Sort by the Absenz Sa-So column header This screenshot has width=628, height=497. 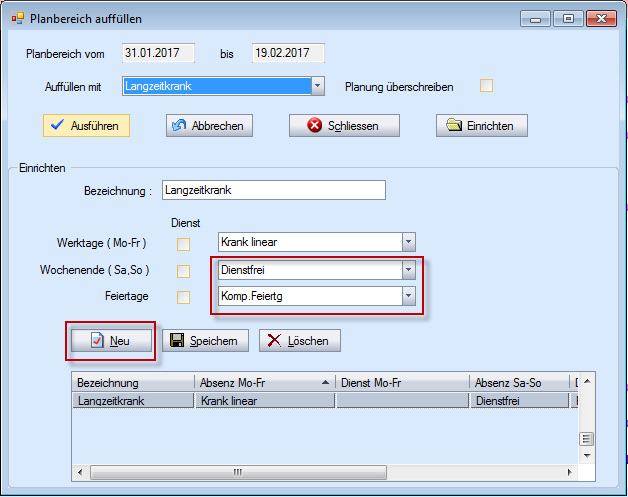point(519,383)
